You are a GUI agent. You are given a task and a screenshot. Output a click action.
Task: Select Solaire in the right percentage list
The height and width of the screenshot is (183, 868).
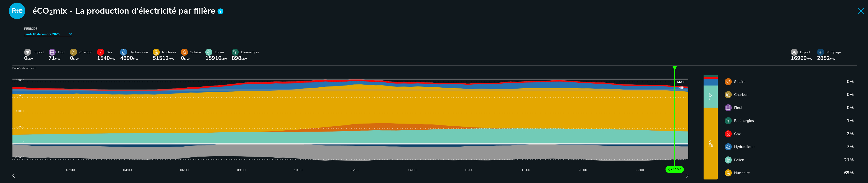coord(739,82)
